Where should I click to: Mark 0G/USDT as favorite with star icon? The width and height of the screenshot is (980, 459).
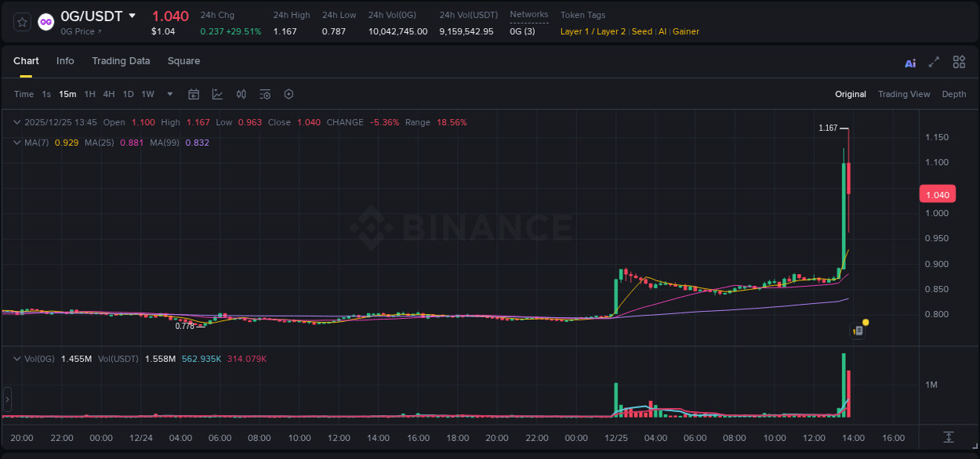[22, 22]
